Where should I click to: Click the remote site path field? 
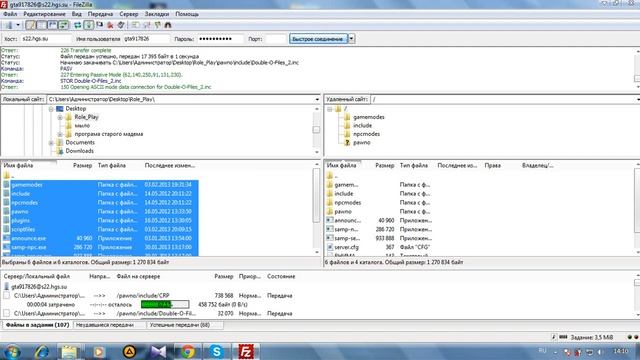pyautogui.click(x=504, y=99)
